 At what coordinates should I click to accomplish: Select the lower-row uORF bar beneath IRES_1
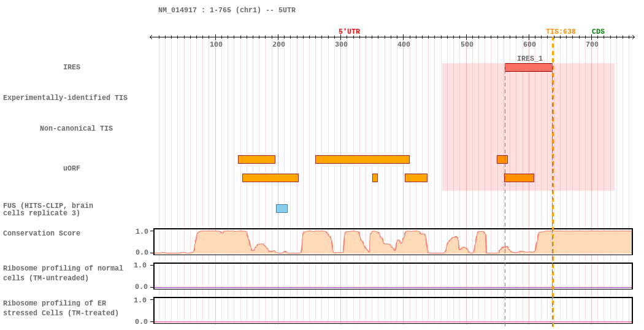519,178
